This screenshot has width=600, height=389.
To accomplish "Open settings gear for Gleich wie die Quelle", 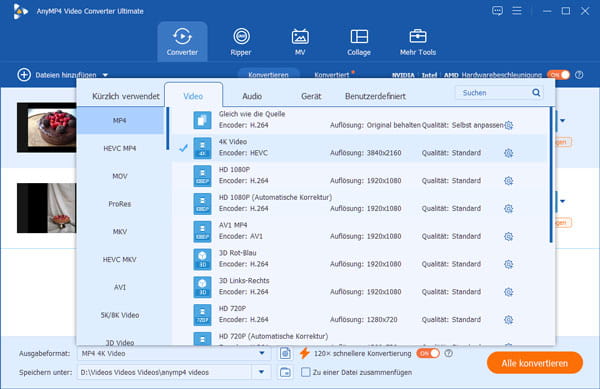I will [509, 125].
